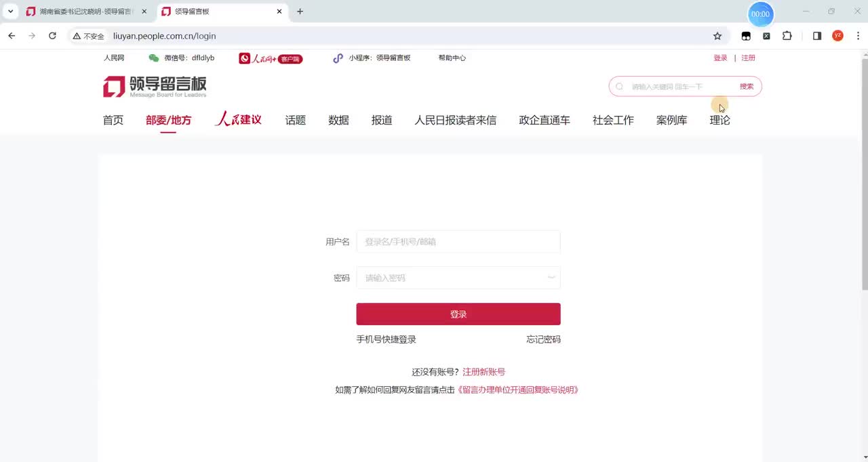Focus the 用户名 input field
This screenshot has width=868, height=462.
coord(458,242)
